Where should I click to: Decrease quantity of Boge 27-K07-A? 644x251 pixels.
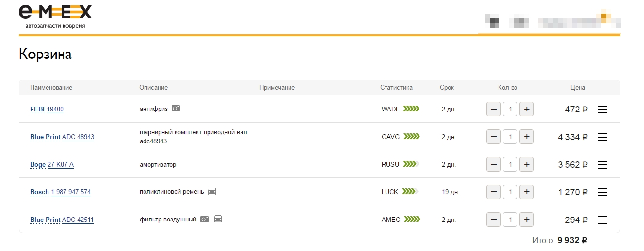click(x=494, y=165)
